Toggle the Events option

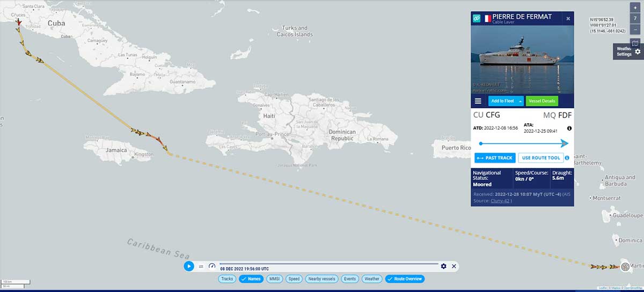(350, 279)
